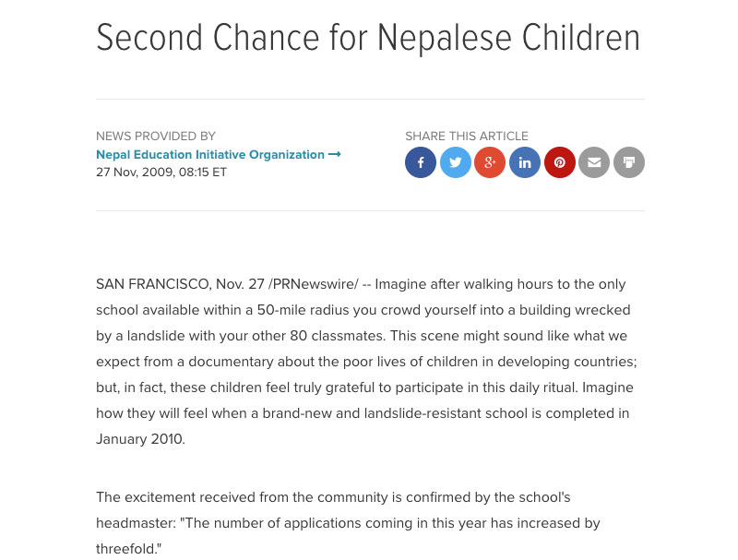This screenshot has height=560, width=738.
Task: Print the article with printer icon
Action: (x=629, y=162)
